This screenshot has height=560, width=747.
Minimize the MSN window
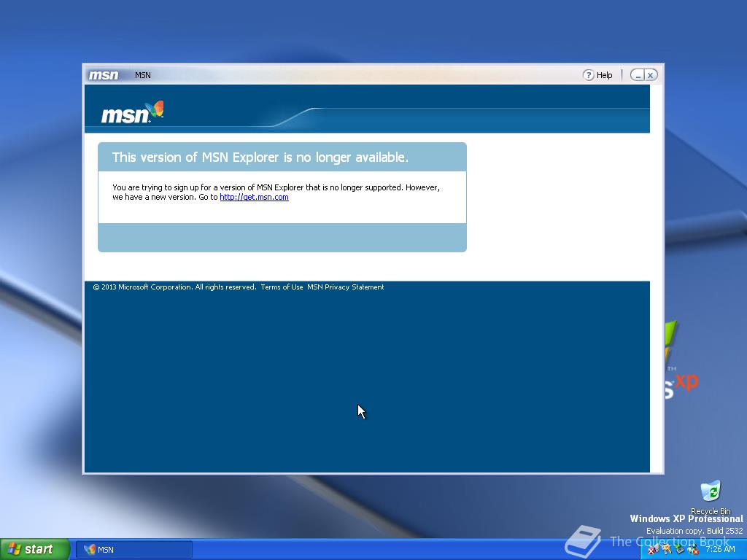click(x=638, y=75)
